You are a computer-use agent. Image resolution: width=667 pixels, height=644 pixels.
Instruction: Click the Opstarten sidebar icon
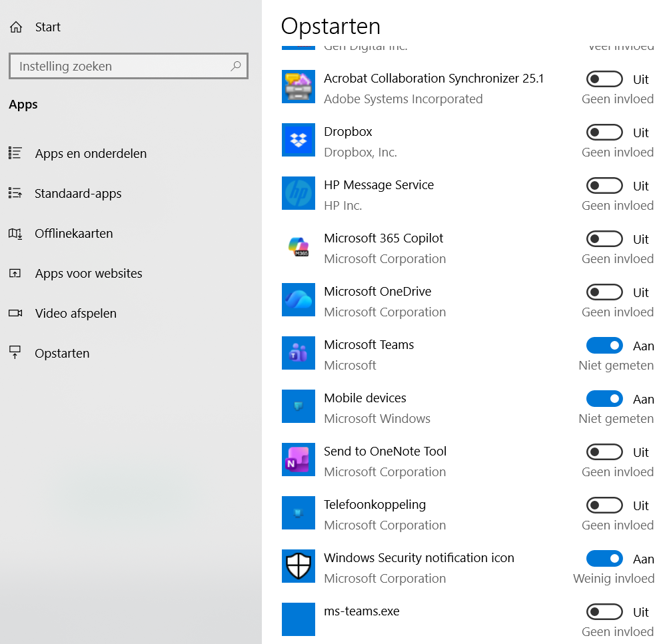pos(15,352)
